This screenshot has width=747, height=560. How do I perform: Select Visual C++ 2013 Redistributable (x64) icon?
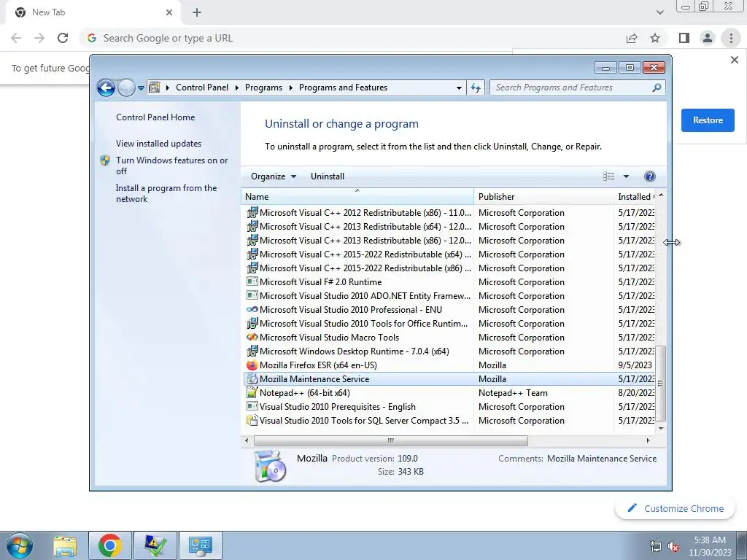pyautogui.click(x=252, y=226)
